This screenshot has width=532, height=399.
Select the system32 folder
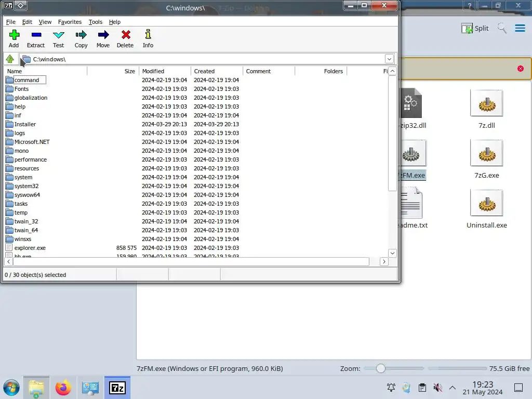[x=26, y=186]
